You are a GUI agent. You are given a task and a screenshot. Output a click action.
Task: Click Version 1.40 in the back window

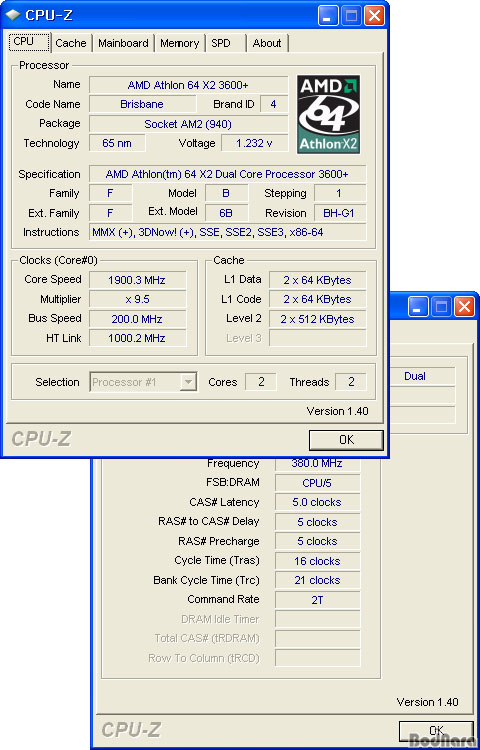tap(427, 702)
